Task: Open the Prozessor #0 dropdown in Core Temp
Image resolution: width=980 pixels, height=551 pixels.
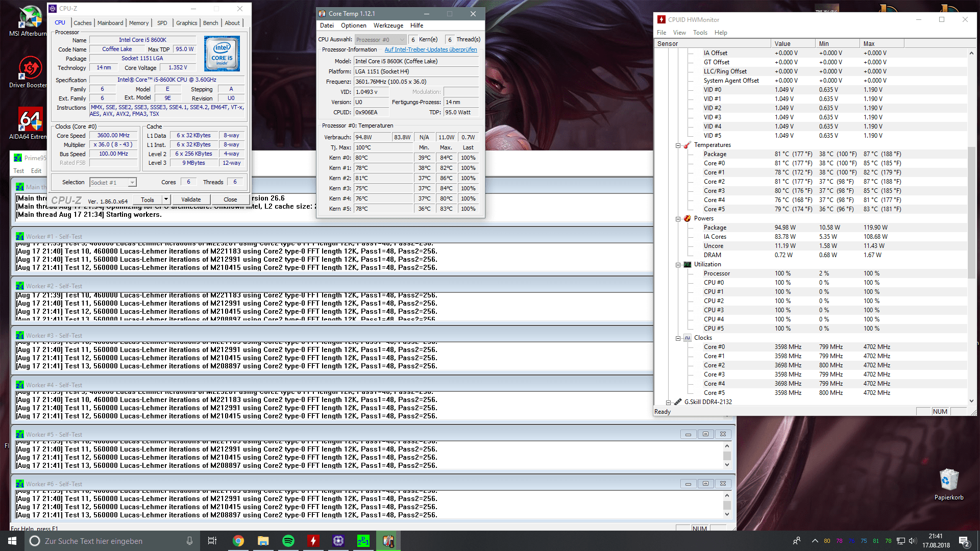Action: tap(380, 39)
